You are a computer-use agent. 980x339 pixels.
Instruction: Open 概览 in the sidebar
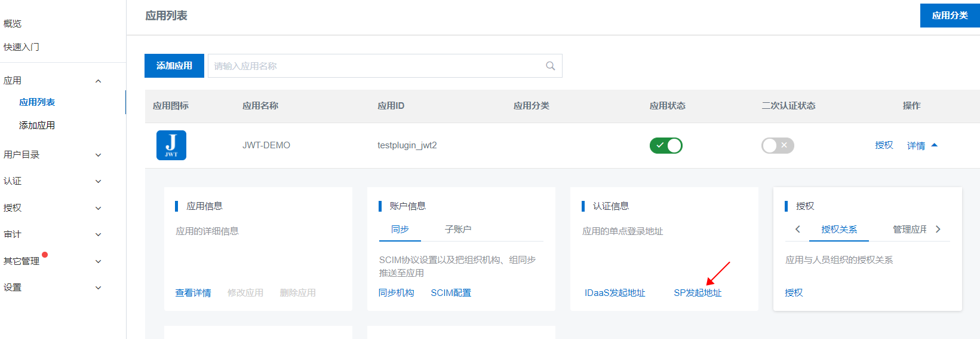[13, 23]
